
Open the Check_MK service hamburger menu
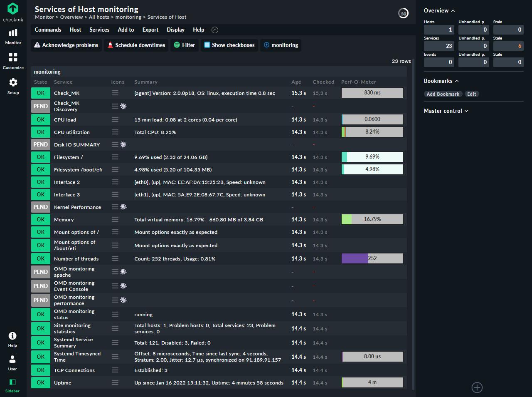[115, 93]
